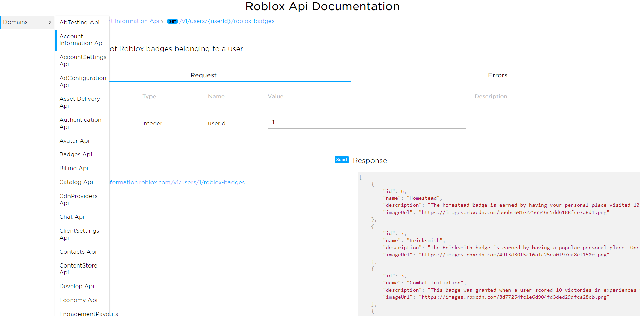Switch to the Errors tab
This screenshot has width=644, height=316.
pyautogui.click(x=497, y=75)
